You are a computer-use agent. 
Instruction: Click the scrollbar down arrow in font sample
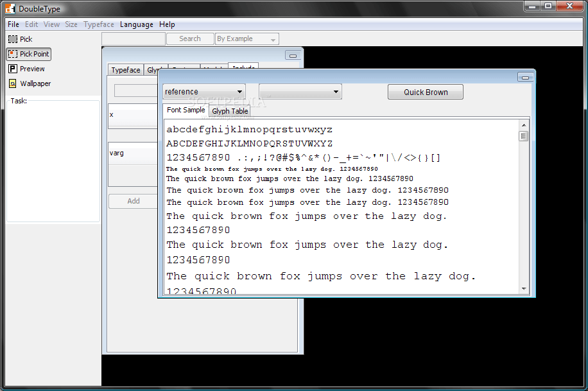pos(524,288)
